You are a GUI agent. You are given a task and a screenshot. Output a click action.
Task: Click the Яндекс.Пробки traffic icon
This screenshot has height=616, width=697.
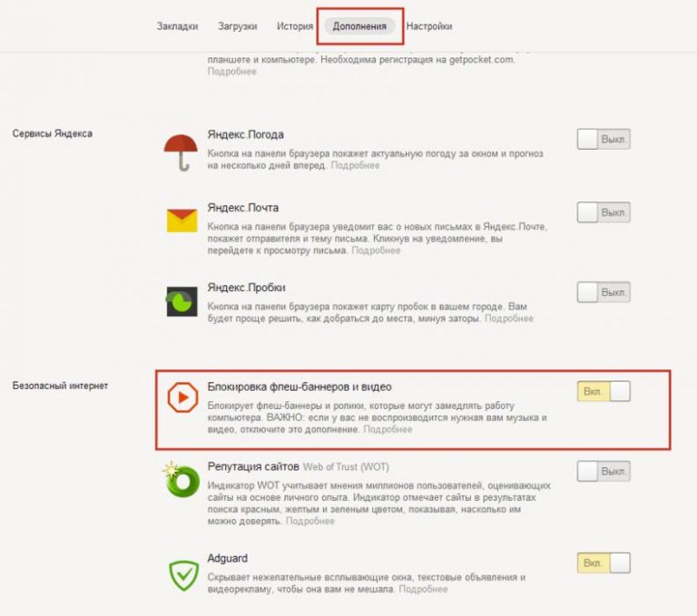tap(182, 301)
